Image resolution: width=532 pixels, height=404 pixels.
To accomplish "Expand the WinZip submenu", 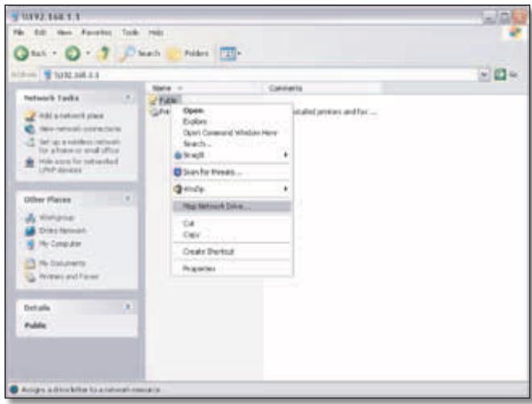I will click(232, 189).
